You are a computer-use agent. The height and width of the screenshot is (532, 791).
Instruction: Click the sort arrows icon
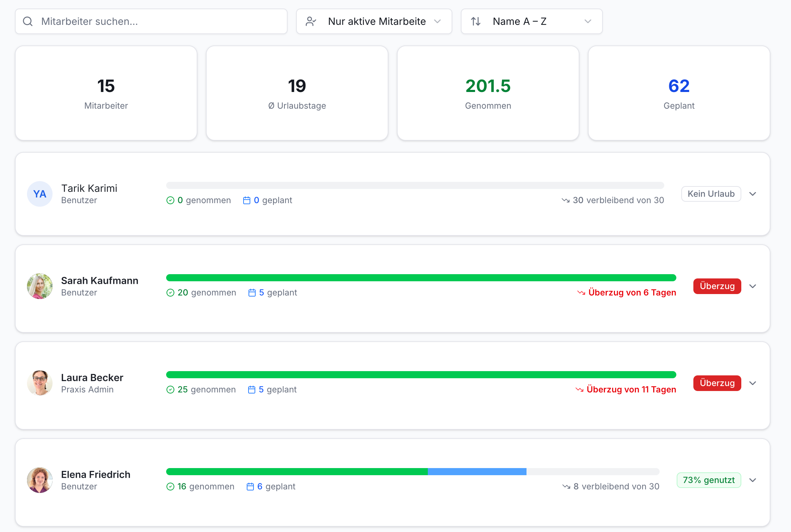476,21
